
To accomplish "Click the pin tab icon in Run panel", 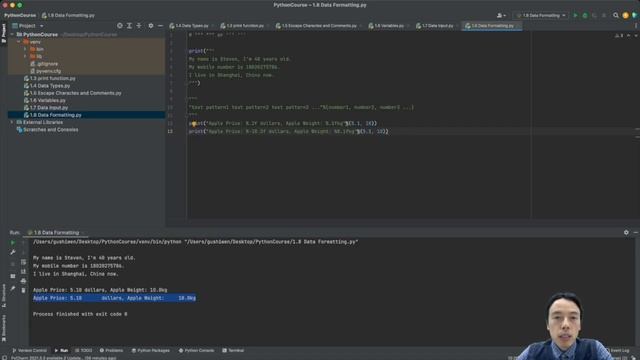I will point(13,289).
